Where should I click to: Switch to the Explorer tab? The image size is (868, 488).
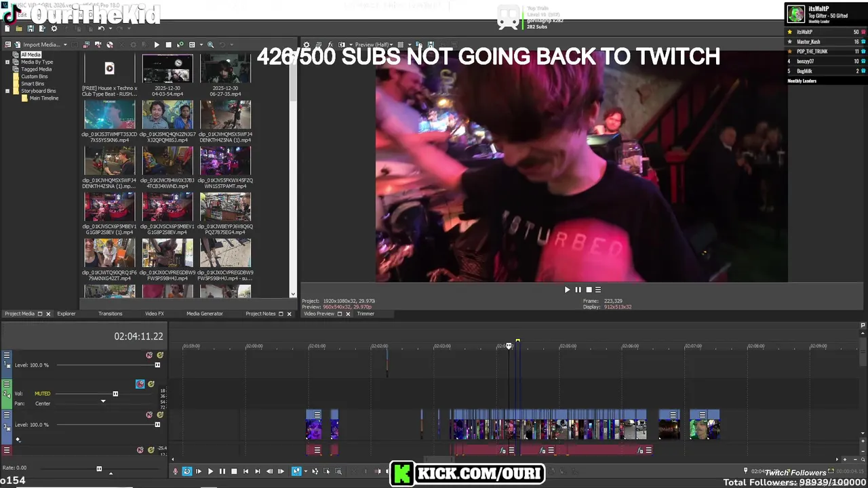66,314
